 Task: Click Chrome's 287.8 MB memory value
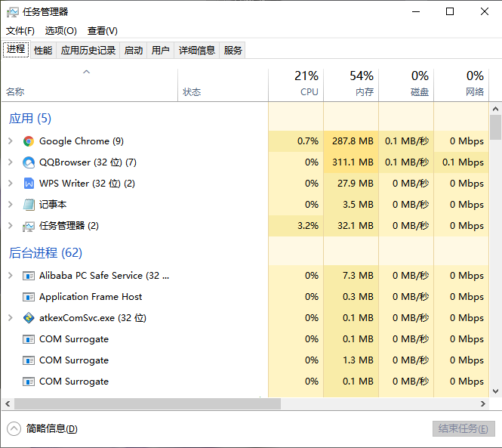coord(353,141)
